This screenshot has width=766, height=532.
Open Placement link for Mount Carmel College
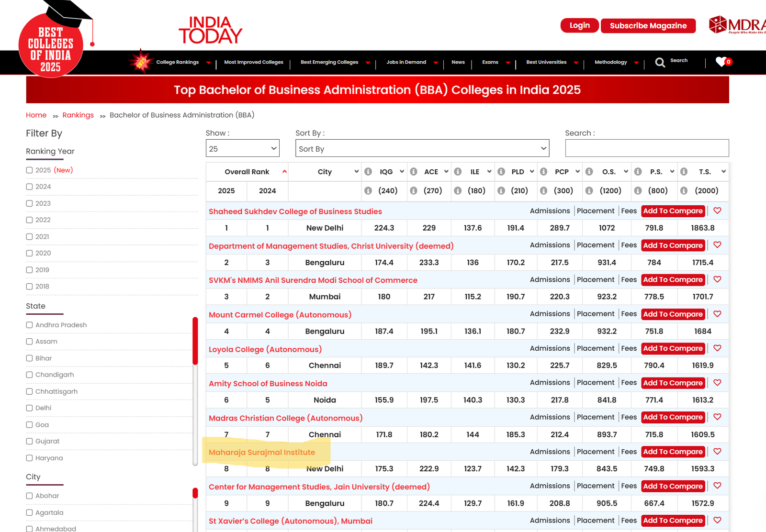click(596, 314)
